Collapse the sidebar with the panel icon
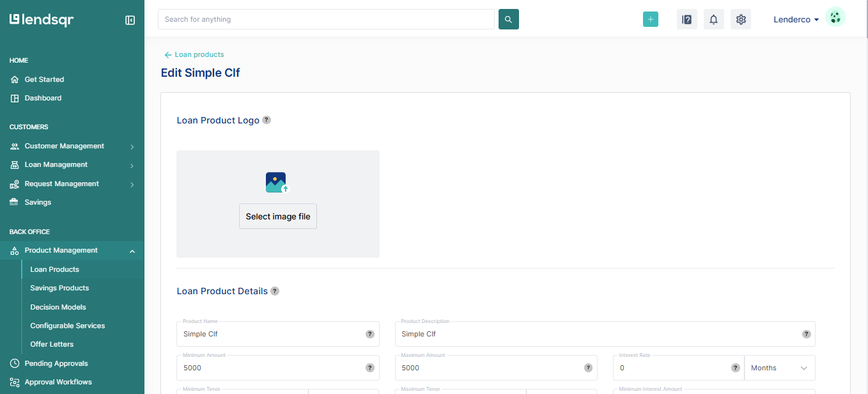Screen dimensions: 868x394 pos(130,20)
